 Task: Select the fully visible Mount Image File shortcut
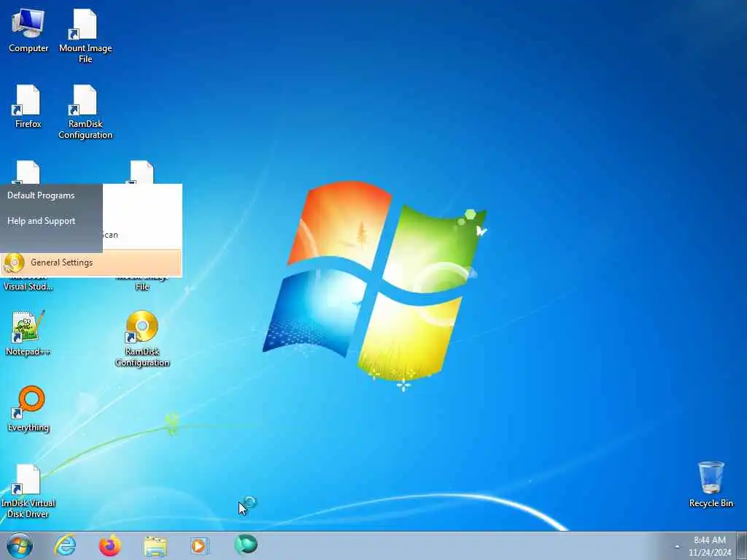pos(85,36)
